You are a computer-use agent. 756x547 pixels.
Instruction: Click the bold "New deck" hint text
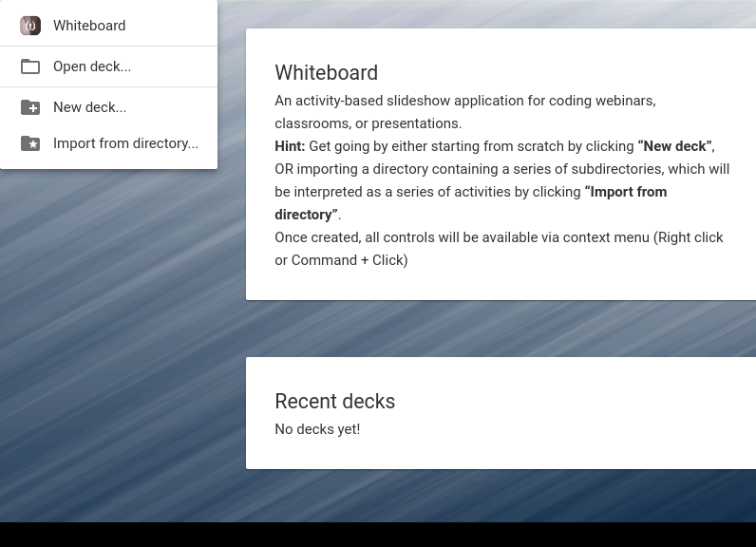click(675, 146)
